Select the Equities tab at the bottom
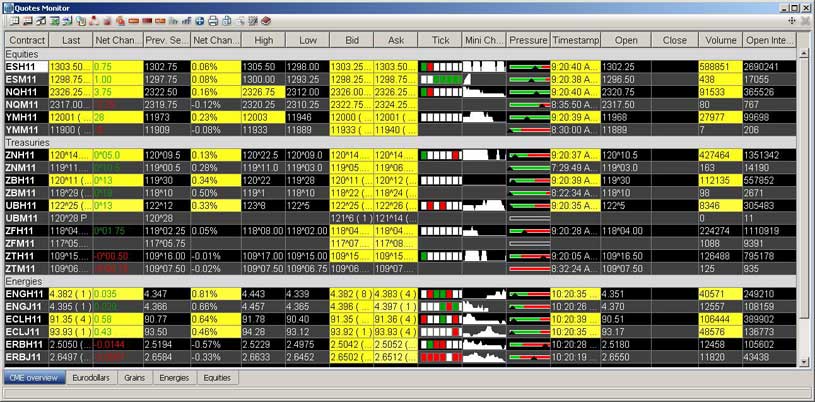The width and height of the screenshot is (815, 402). [x=216, y=378]
